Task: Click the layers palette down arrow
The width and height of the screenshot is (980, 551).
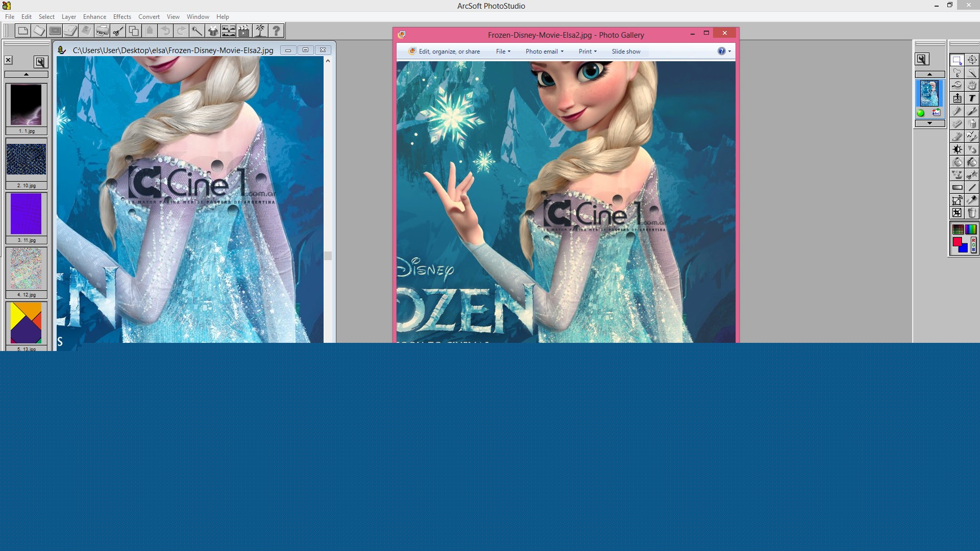Action: click(x=929, y=123)
